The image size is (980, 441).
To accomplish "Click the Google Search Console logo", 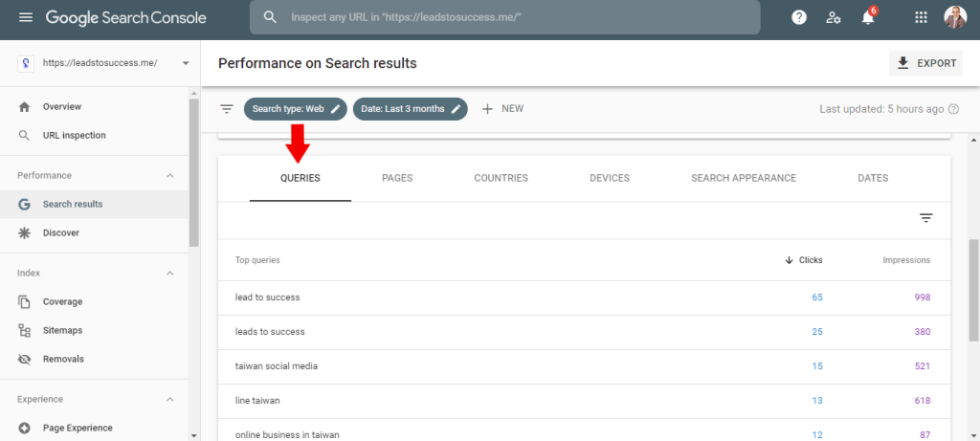I will pos(125,17).
